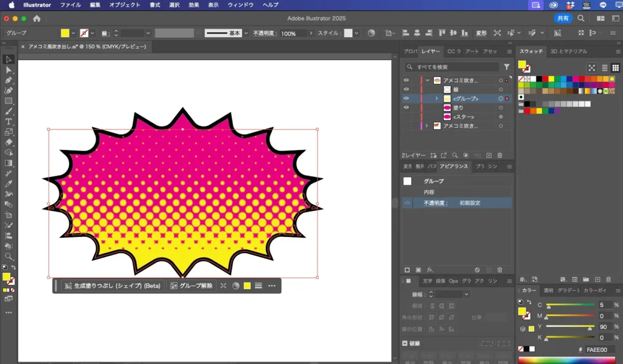Delete selection using Layers panel trash icon
The height and width of the screenshot is (364, 623).
pos(499,156)
